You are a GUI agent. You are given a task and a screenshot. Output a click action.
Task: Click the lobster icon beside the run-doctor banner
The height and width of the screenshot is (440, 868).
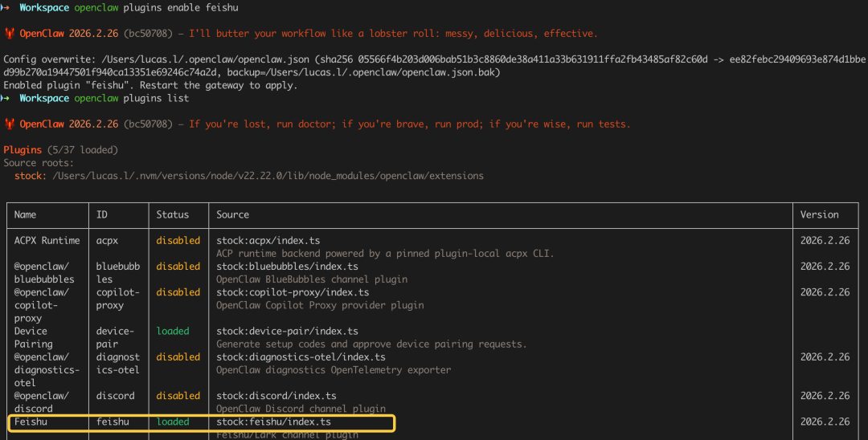tap(10, 124)
